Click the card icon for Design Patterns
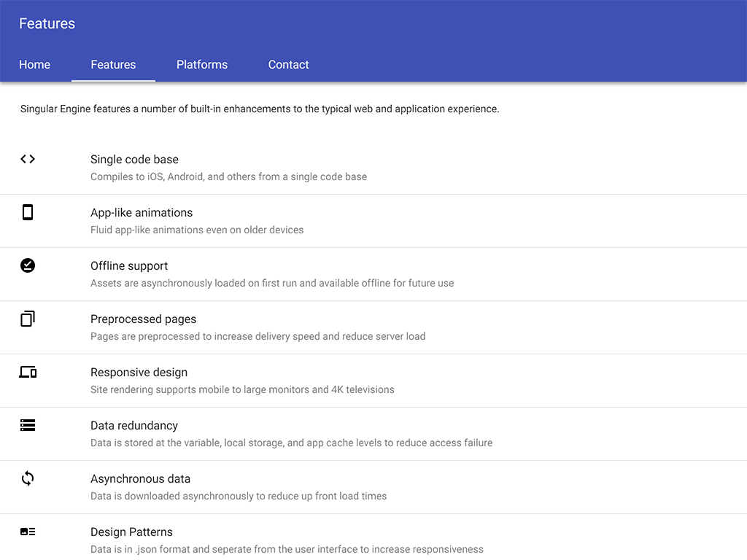 pyautogui.click(x=28, y=532)
